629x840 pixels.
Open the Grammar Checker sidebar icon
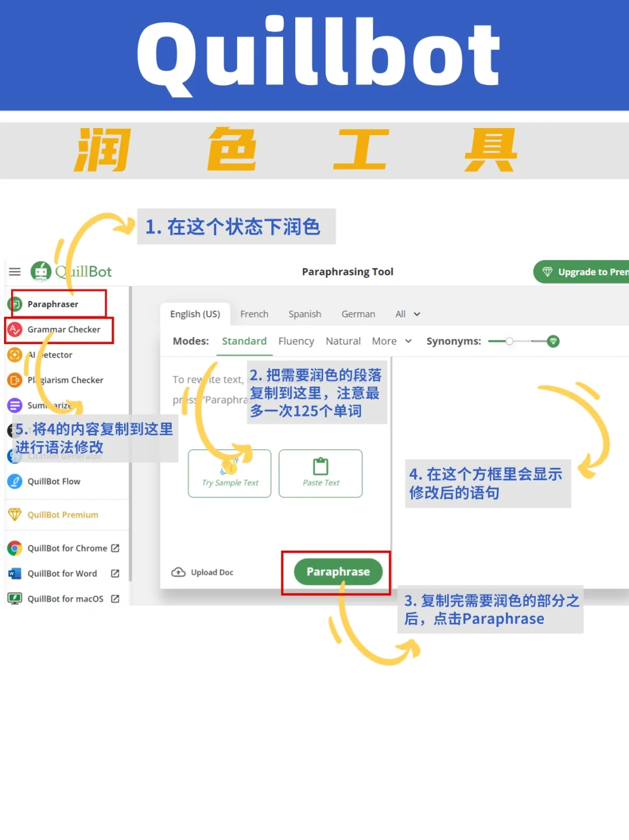(15, 329)
